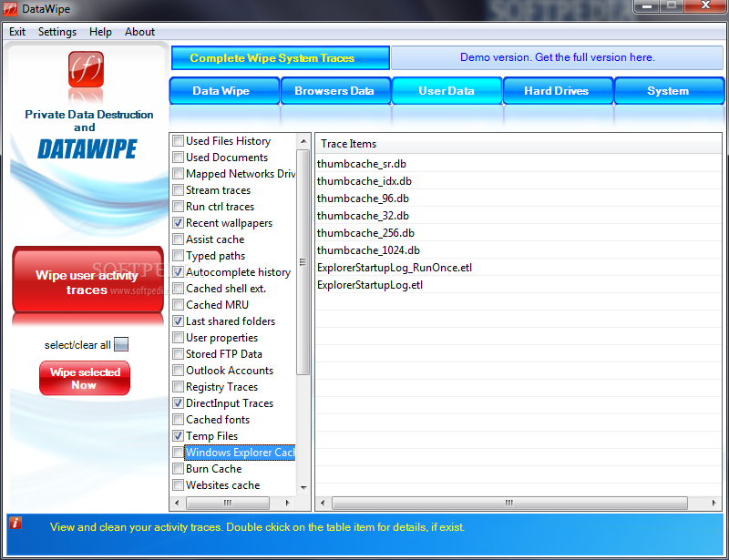Image resolution: width=729 pixels, height=560 pixels.
Task: Tick the Typed paths checkbox
Action: click(178, 256)
